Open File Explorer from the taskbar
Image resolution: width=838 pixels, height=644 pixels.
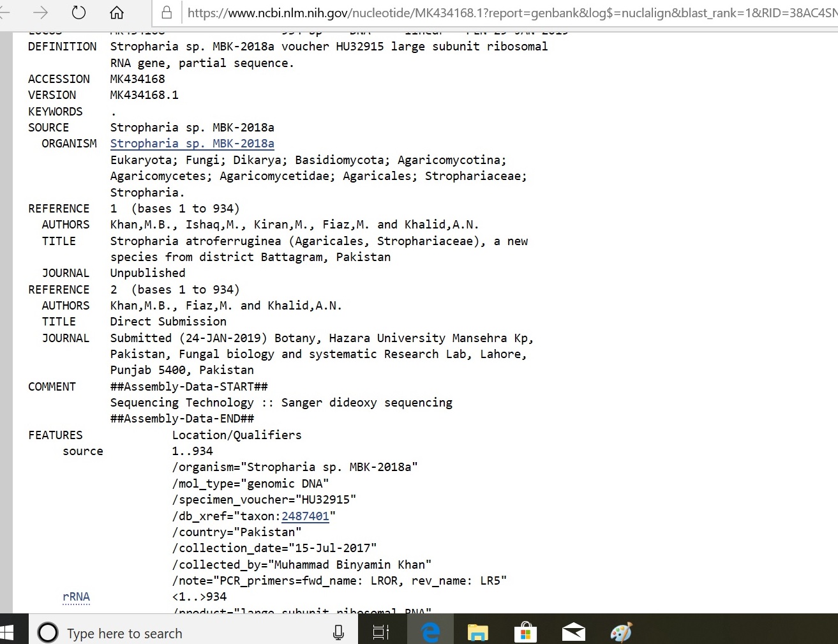(477, 633)
